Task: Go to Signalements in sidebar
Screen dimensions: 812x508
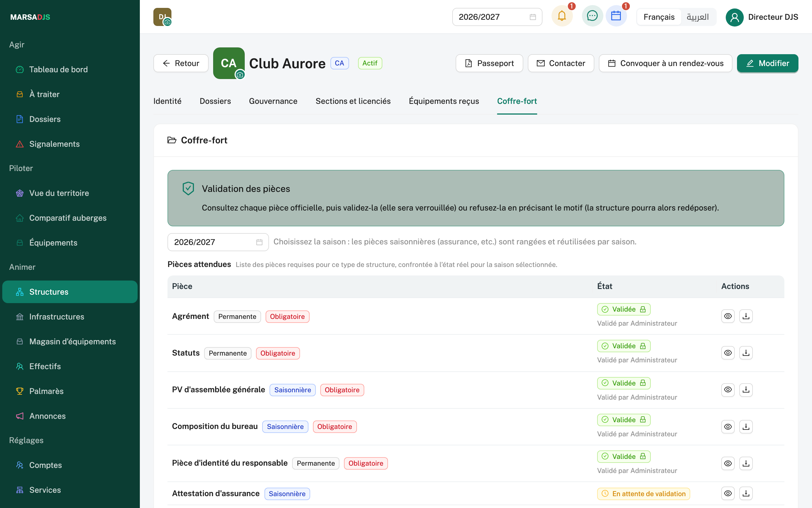Action: 70,144
